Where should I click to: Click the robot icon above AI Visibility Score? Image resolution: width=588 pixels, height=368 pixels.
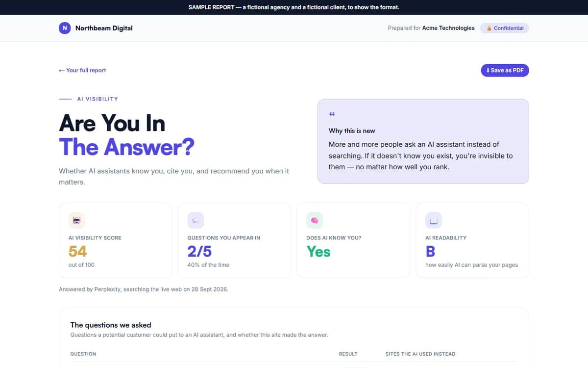point(76,220)
